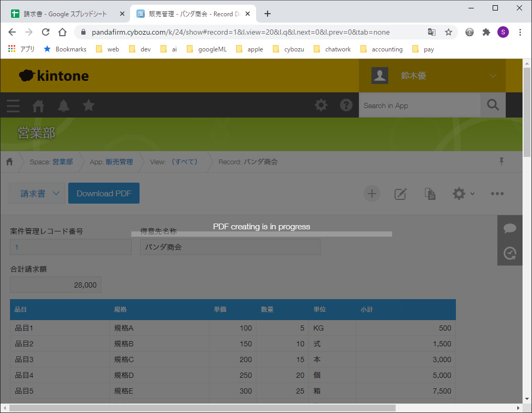The height and width of the screenshot is (413, 532).
Task: Open the app settings gear dropdown
Action: click(463, 194)
